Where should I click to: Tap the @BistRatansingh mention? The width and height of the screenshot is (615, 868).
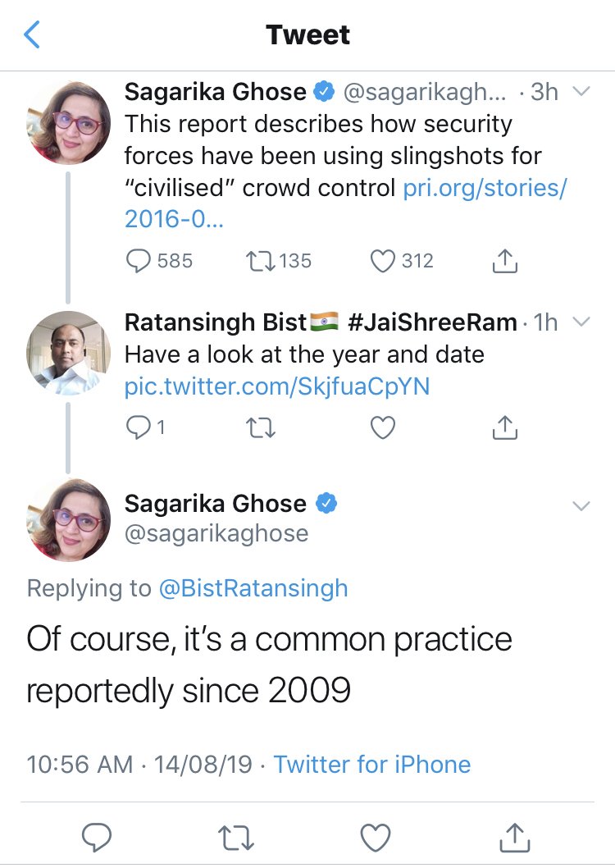(253, 588)
